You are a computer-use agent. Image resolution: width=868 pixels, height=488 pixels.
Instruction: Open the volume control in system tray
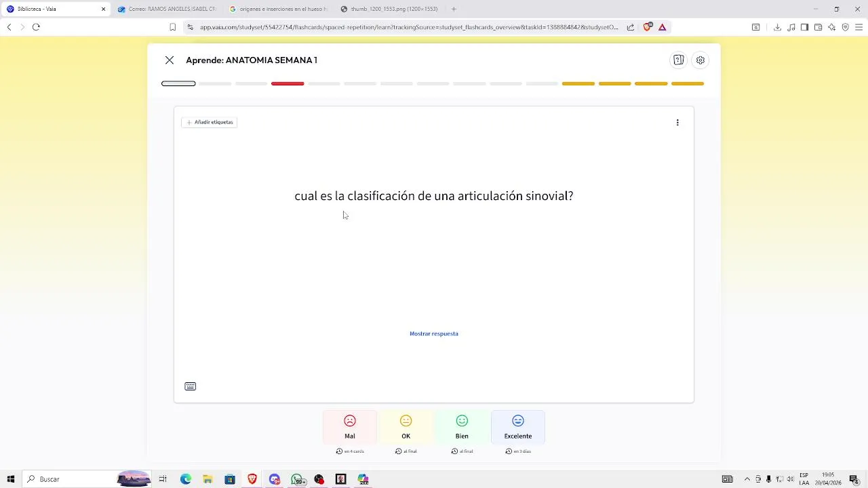[x=791, y=479]
